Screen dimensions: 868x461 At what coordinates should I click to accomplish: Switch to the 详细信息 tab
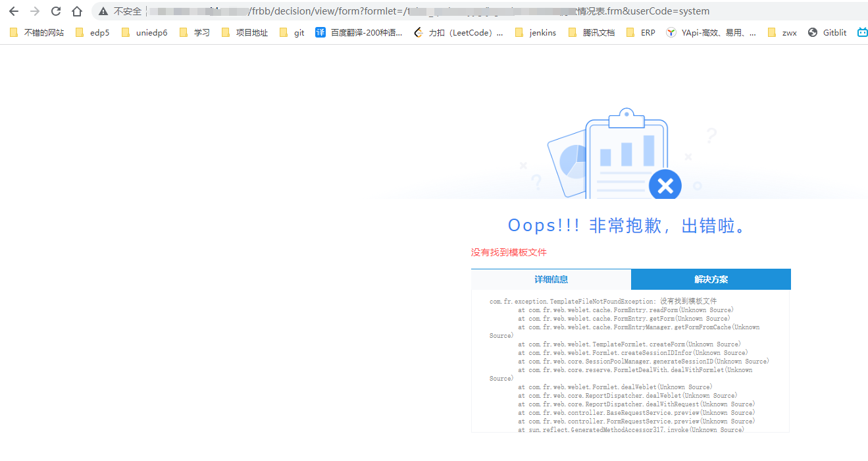551,279
